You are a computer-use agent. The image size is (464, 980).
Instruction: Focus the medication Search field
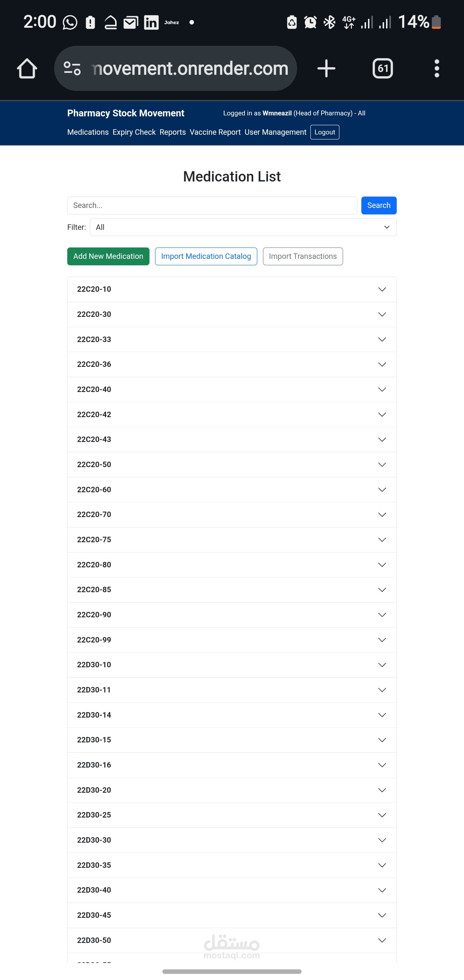point(212,205)
